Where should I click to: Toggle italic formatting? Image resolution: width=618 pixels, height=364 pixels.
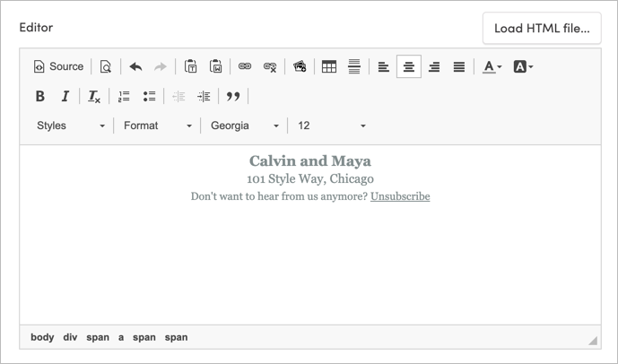[x=65, y=96]
